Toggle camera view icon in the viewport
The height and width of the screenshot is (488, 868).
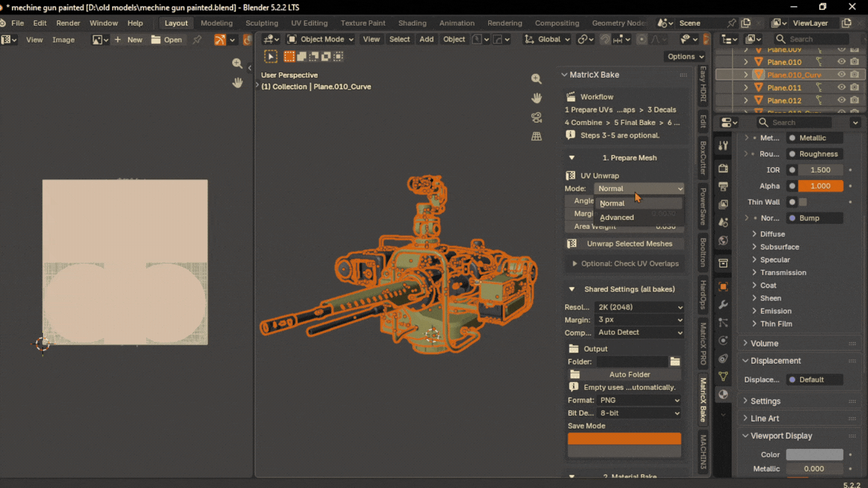[536, 117]
